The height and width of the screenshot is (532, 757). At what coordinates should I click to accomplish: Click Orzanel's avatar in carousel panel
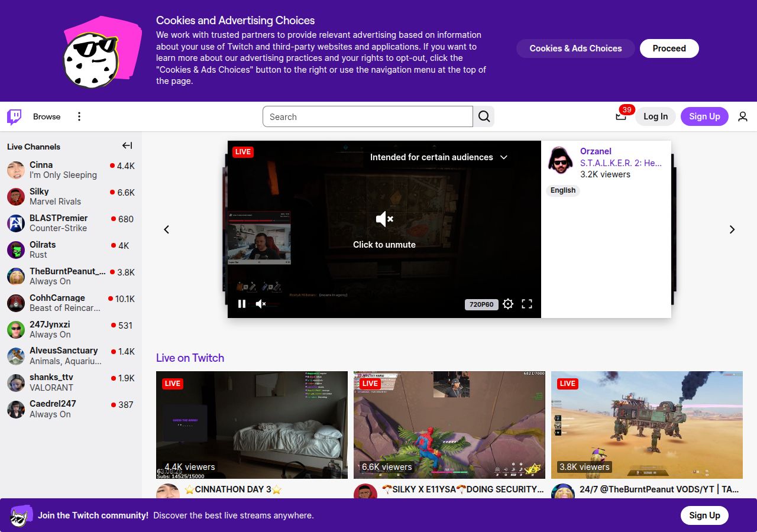(x=560, y=160)
